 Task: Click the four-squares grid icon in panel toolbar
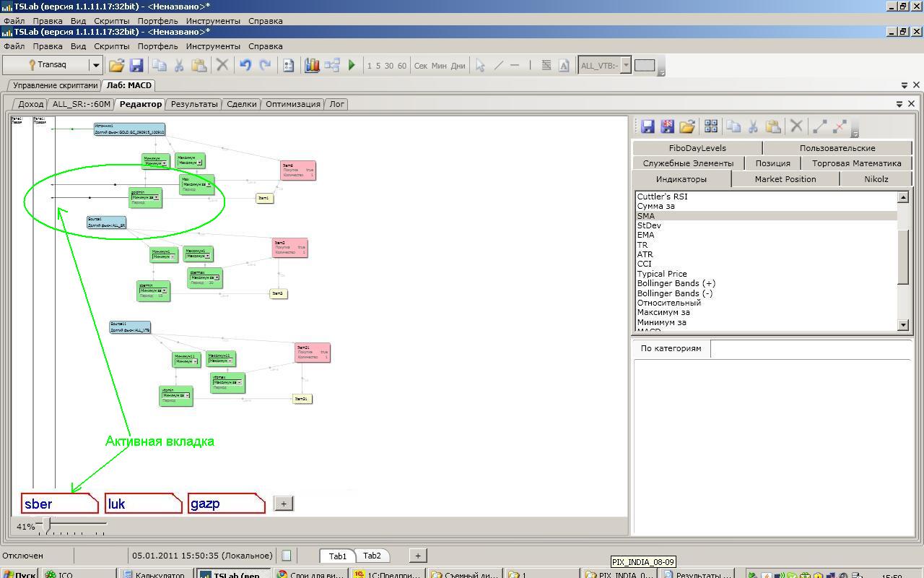(x=711, y=126)
